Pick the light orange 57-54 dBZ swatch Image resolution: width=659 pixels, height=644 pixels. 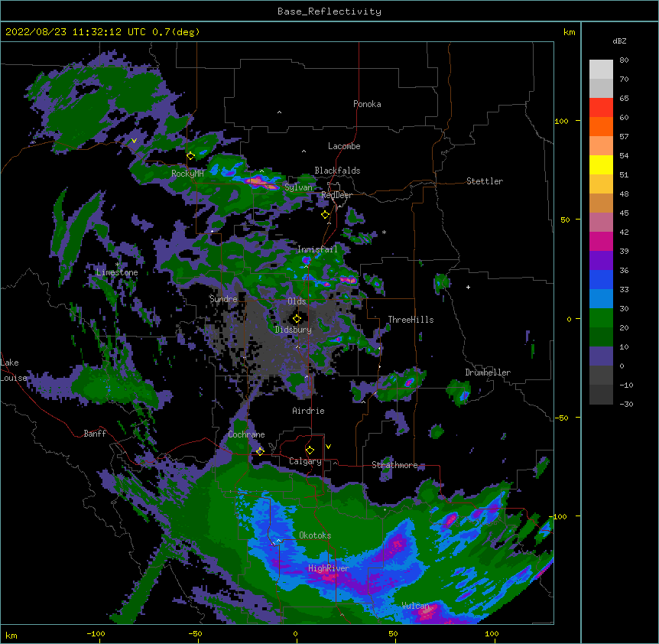pos(601,146)
